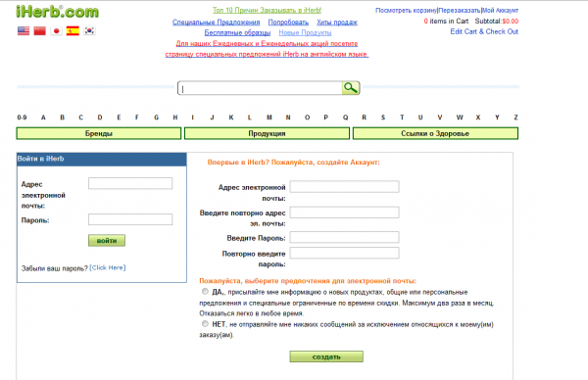588x380 pixels.
Task: Open the Click Here forgot password link
Action: click(108, 267)
